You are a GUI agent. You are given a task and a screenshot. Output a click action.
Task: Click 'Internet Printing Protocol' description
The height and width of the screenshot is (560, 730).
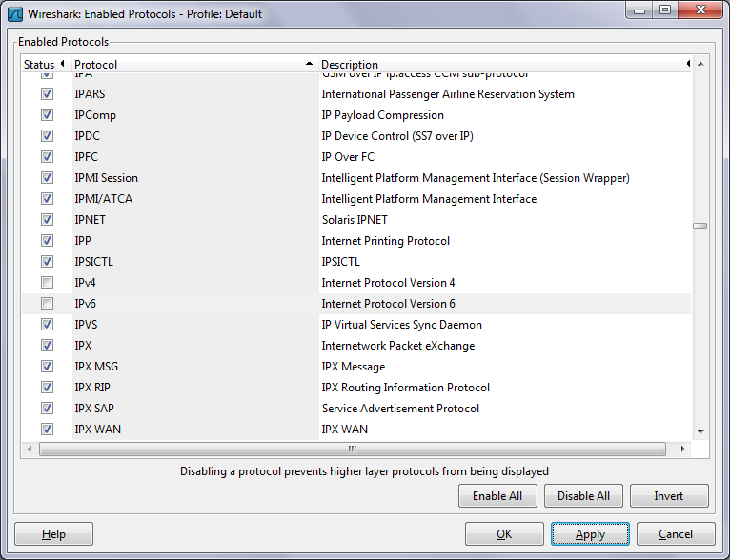pyautogui.click(x=385, y=241)
